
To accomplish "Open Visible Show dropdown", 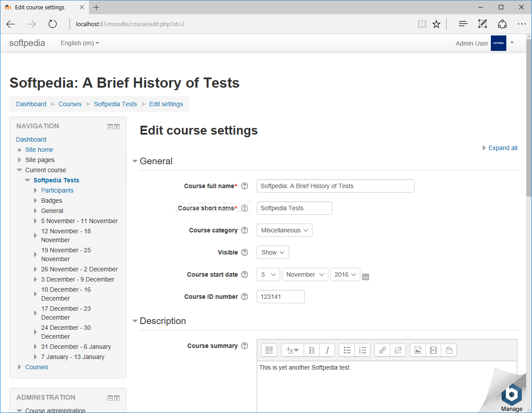I will tap(273, 252).
